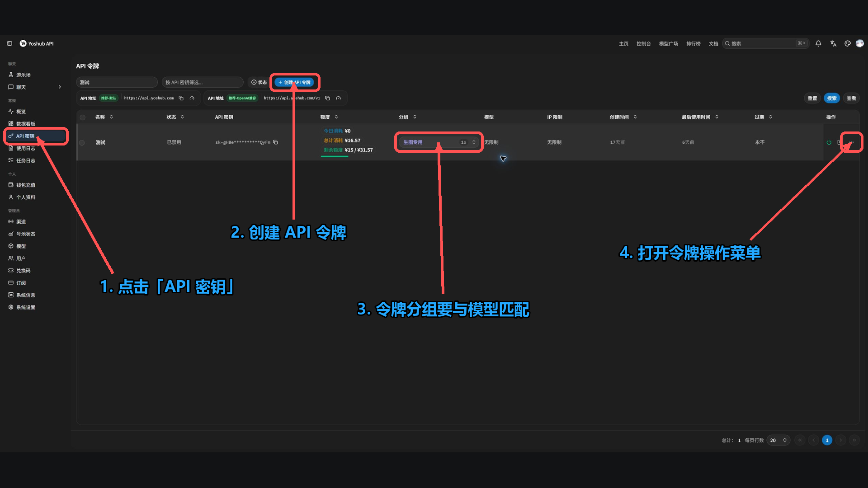
Task: Select API 密钥 in the sidebar
Action: pyautogui.click(x=35, y=136)
